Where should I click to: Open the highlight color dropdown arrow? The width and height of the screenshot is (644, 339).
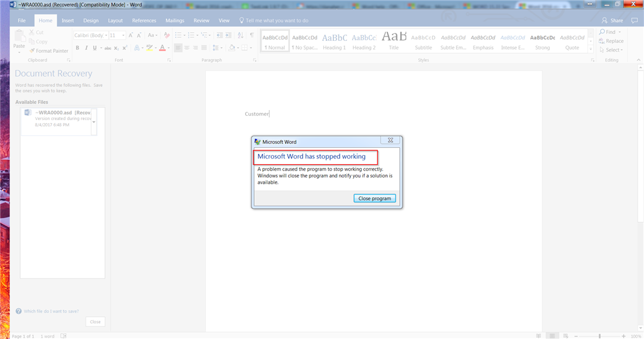coord(156,48)
